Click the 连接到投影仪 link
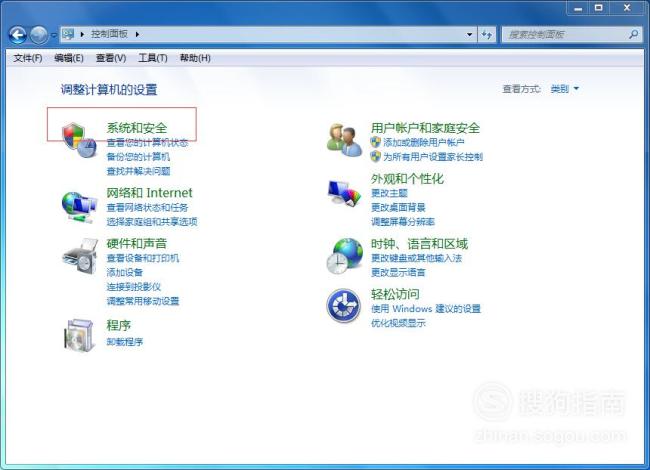The height and width of the screenshot is (470, 650). (x=133, y=287)
